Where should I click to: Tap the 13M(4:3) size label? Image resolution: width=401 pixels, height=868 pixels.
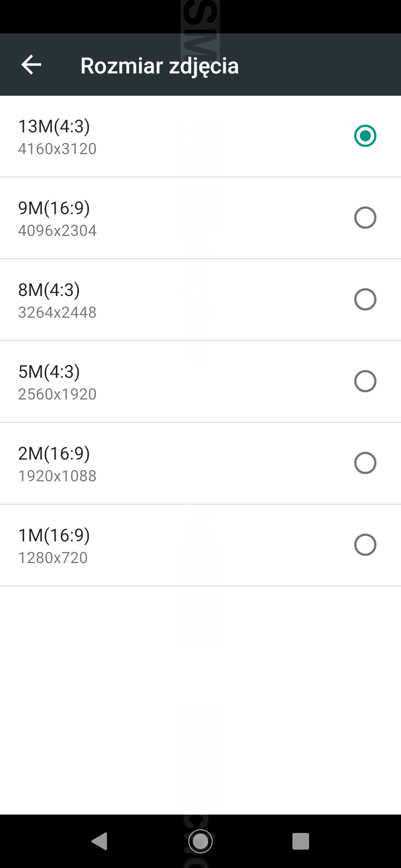pyautogui.click(x=54, y=126)
